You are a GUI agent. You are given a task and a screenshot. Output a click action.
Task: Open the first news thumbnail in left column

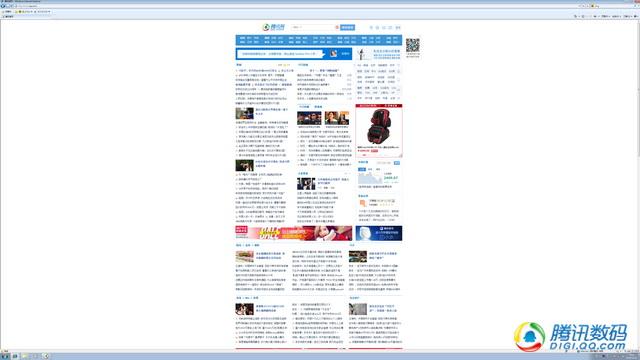click(244, 113)
